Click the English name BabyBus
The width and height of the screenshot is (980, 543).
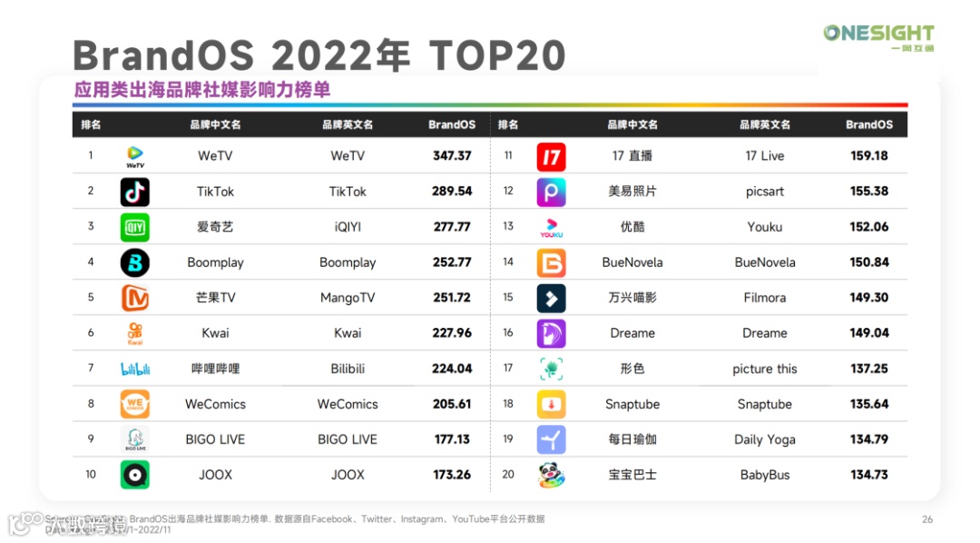coord(765,475)
